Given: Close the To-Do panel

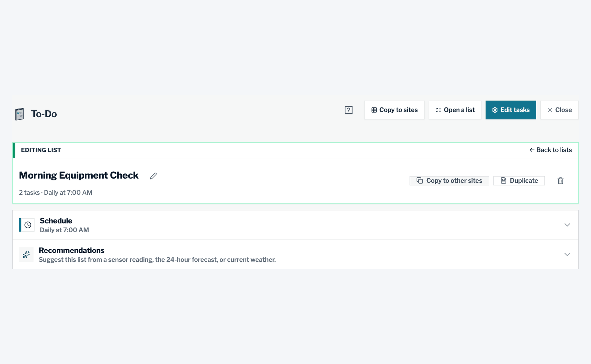Looking at the screenshot, I should click(x=559, y=110).
